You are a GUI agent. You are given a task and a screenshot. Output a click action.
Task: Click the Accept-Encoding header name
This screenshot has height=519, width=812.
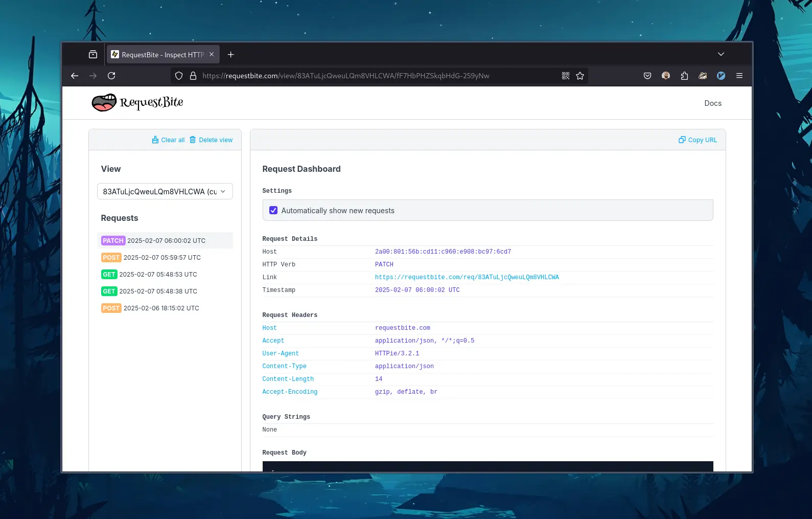coord(290,392)
